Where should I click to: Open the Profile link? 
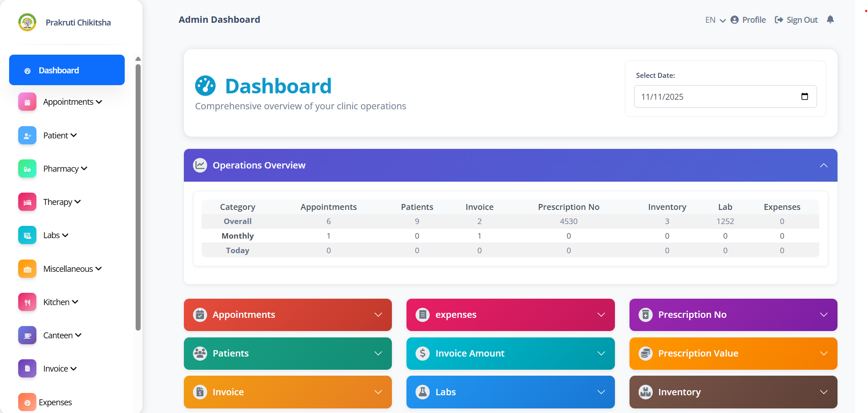click(748, 20)
